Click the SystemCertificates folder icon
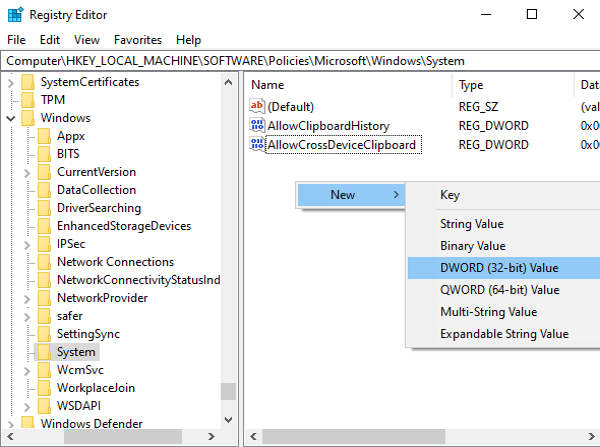Image resolution: width=600 pixels, height=447 pixels. 28,82
